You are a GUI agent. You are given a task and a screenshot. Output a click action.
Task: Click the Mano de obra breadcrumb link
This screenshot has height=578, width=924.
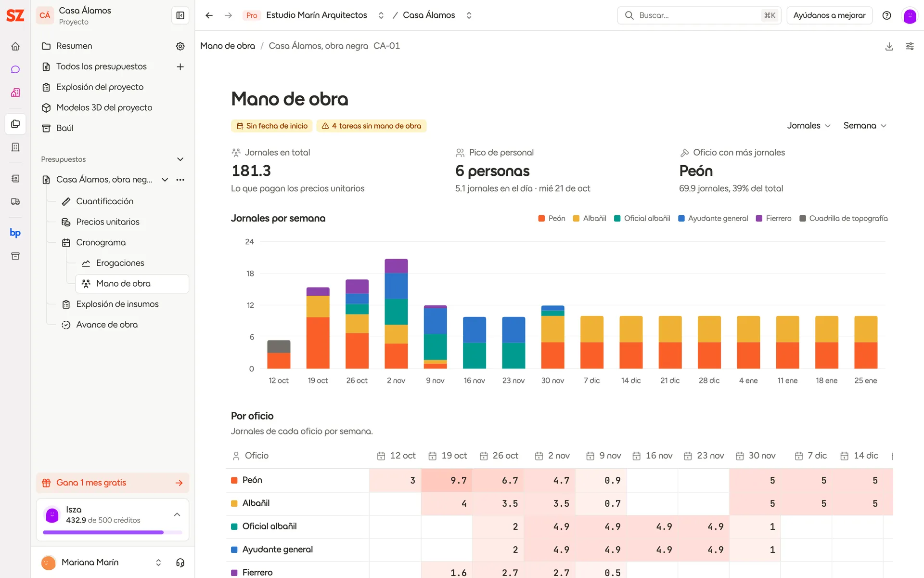pos(228,46)
